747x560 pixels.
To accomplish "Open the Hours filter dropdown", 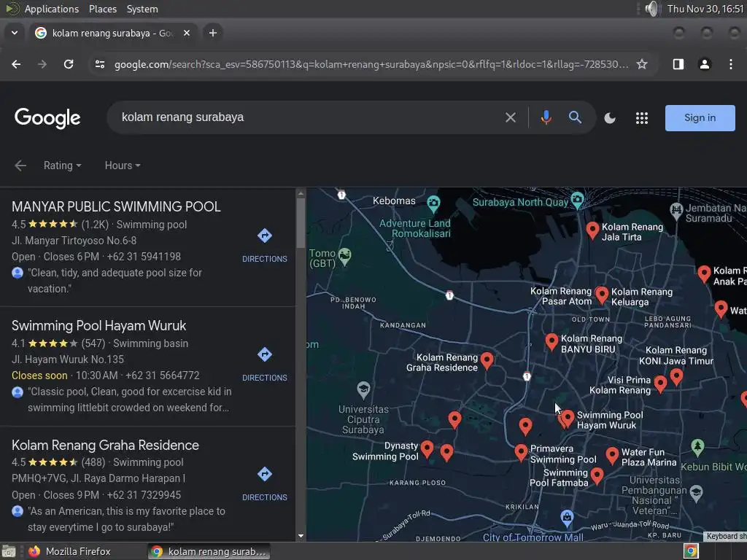I will coord(123,166).
